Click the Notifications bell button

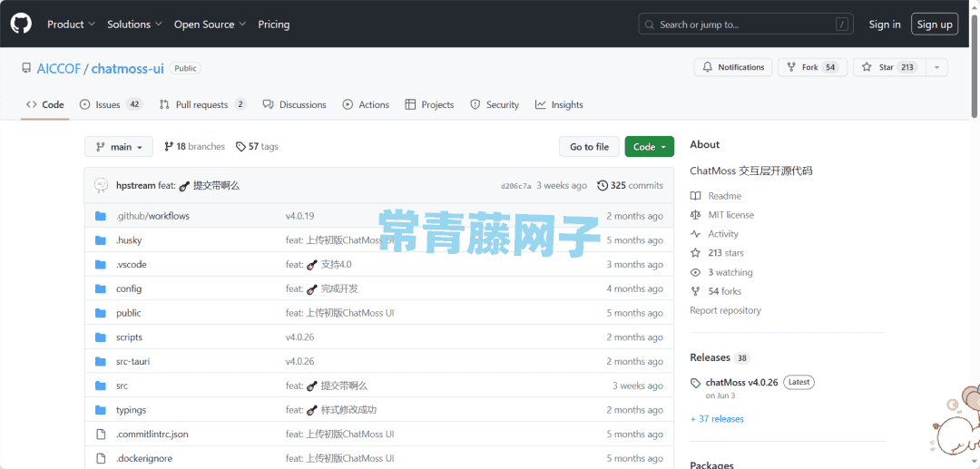click(733, 67)
